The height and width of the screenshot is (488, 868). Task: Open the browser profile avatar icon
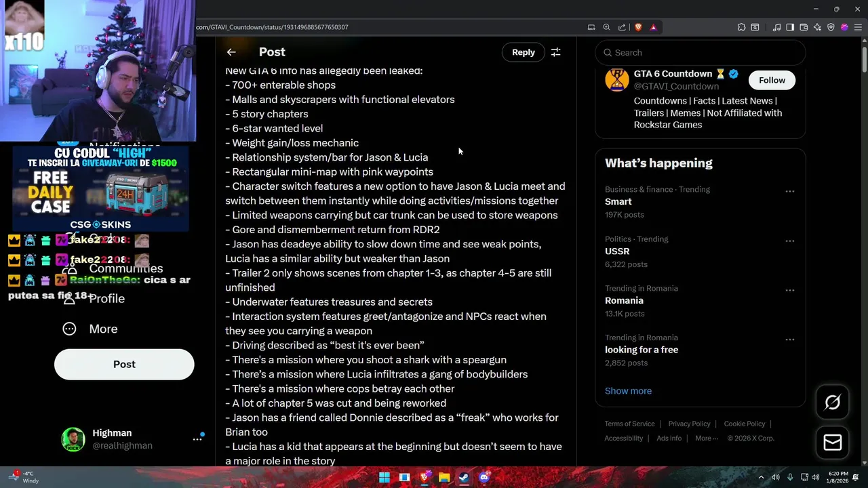click(x=844, y=27)
